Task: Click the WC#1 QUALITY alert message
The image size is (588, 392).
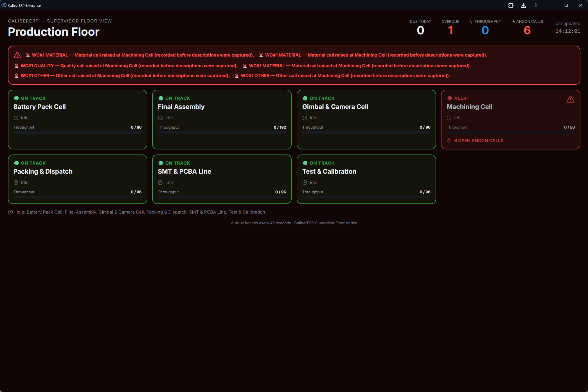Action: [x=129, y=66]
